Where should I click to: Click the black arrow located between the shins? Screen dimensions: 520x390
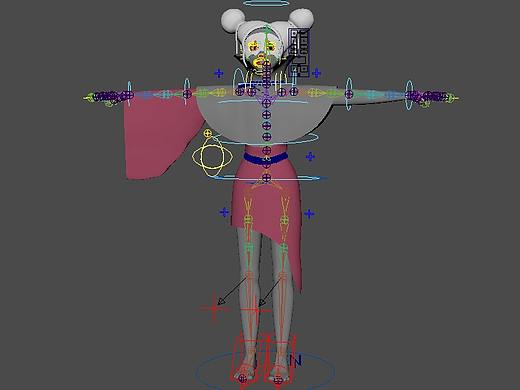pos(270,292)
